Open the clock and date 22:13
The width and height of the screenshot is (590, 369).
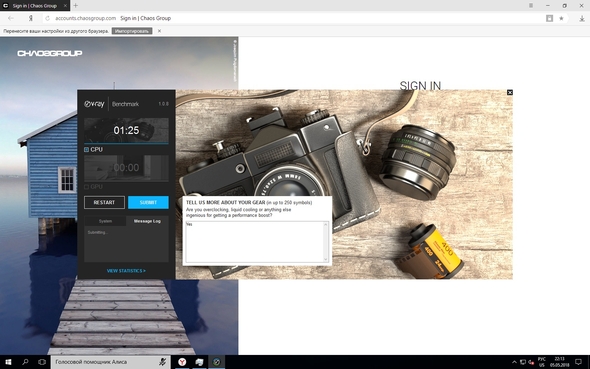click(x=560, y=362)
